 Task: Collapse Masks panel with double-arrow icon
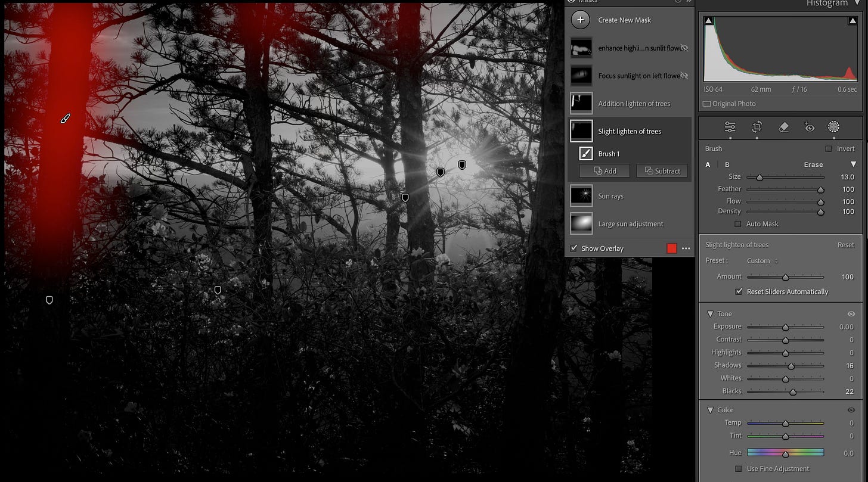689,2
